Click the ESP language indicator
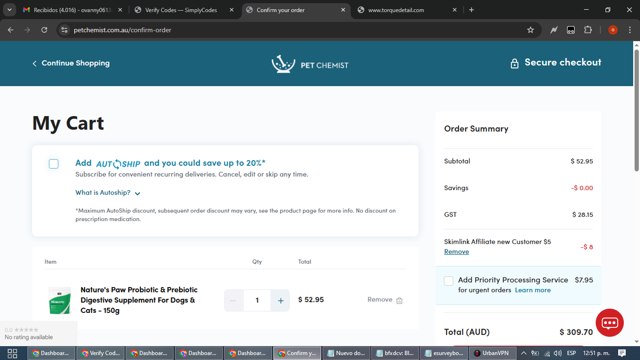Viewport: 640px width, 360px height. pos(571,353)
